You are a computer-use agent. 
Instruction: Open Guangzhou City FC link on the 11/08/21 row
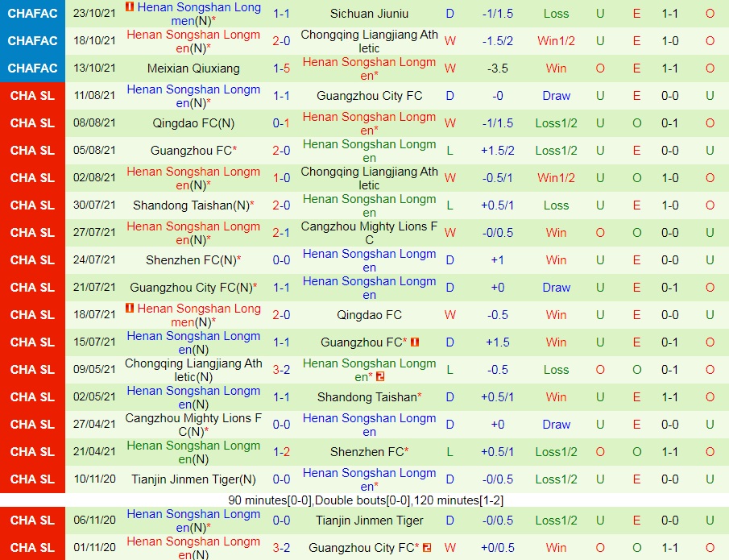369,96
